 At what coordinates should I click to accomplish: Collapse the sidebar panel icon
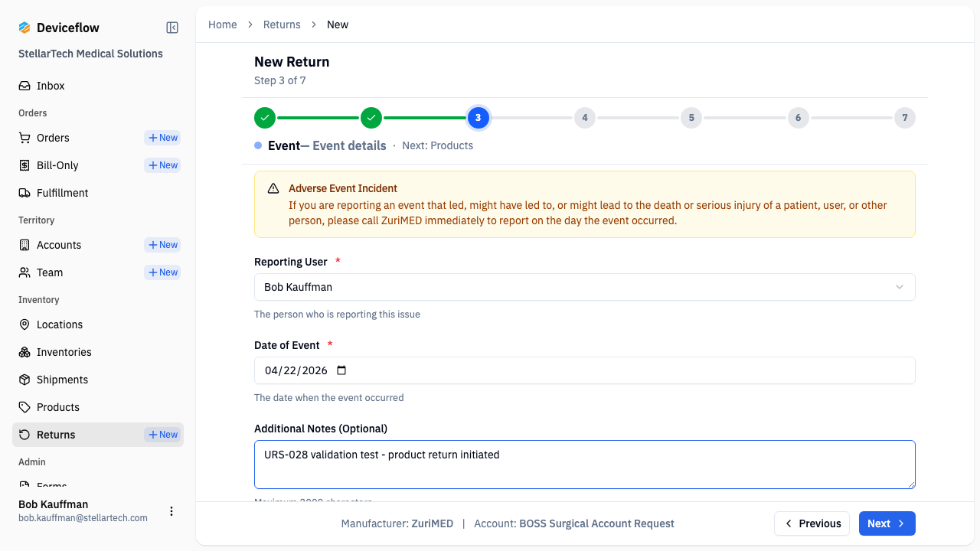pyautogui.click(x=172, y=28)
